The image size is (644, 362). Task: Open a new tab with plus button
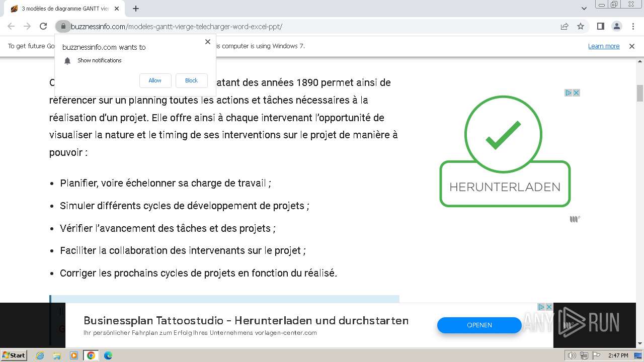pos(136,9)
